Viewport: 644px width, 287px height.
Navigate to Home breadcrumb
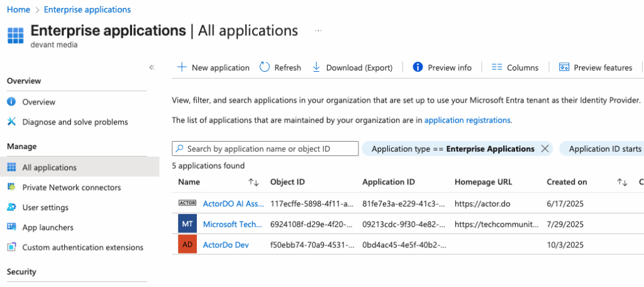(18, 9)
